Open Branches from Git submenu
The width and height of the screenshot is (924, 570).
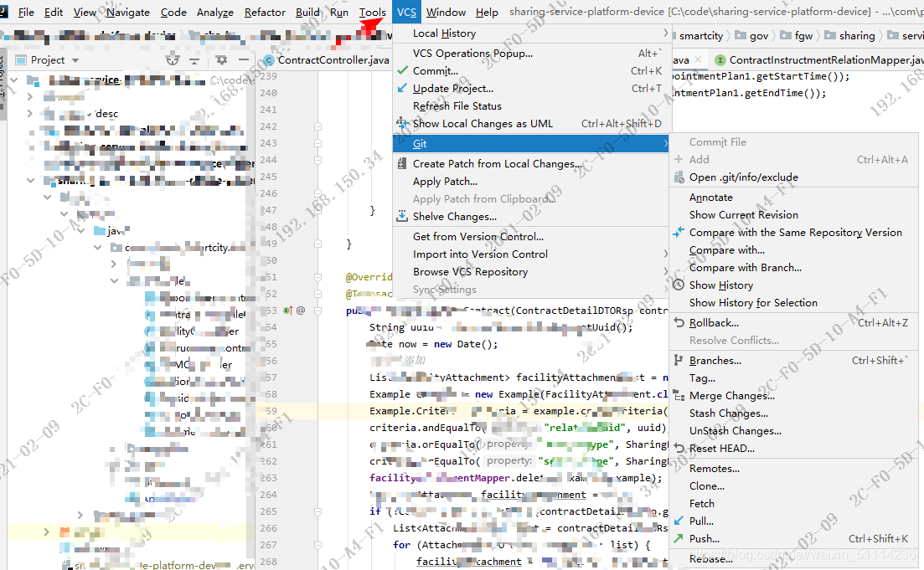click(x=796, y=361)
